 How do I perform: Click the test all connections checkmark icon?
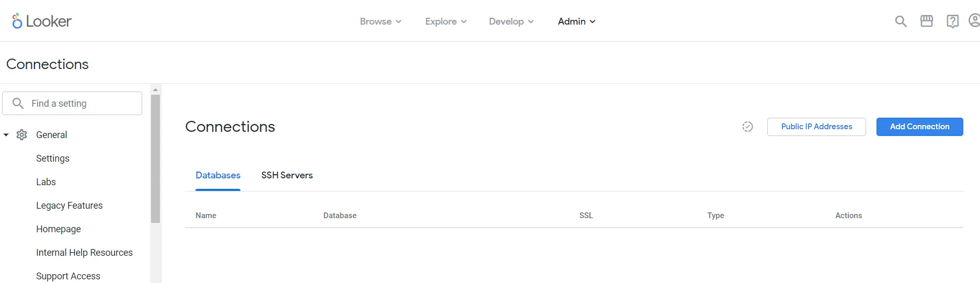(x=747, y=127)
